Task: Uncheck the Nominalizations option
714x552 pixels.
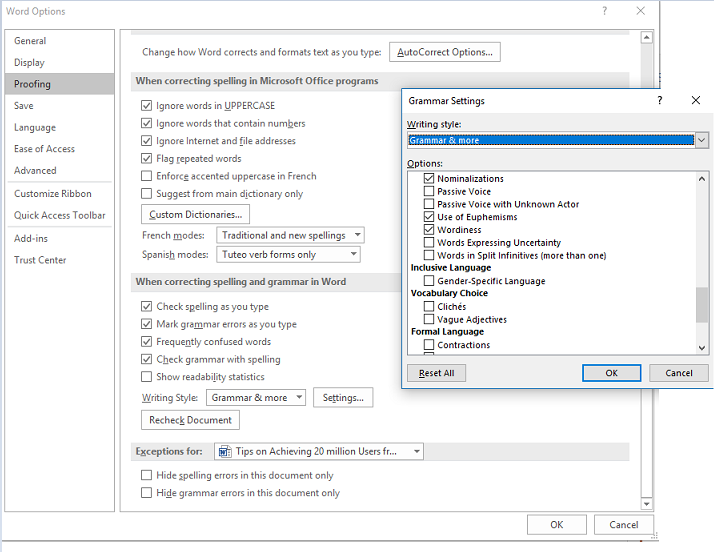Action: click(429, 178)
